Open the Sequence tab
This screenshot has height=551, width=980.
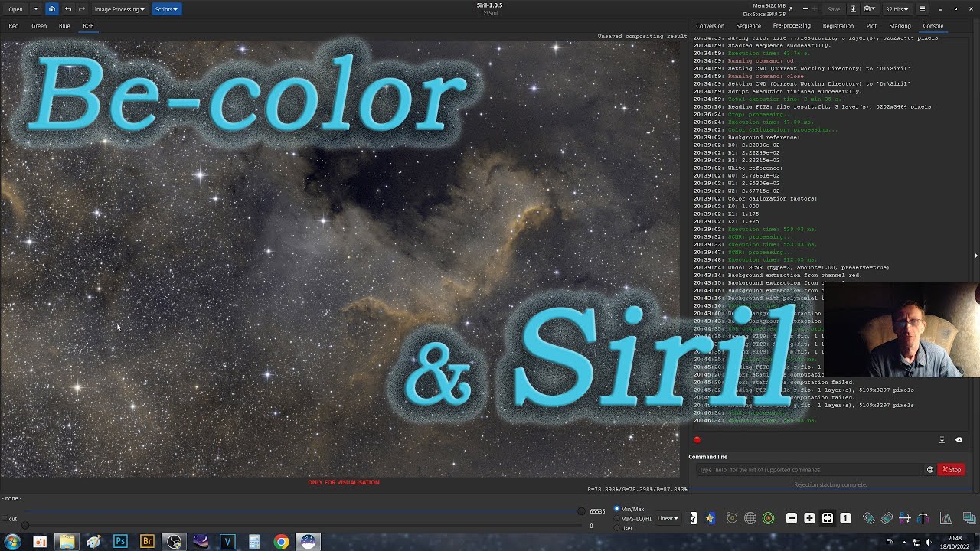[748, 26]
